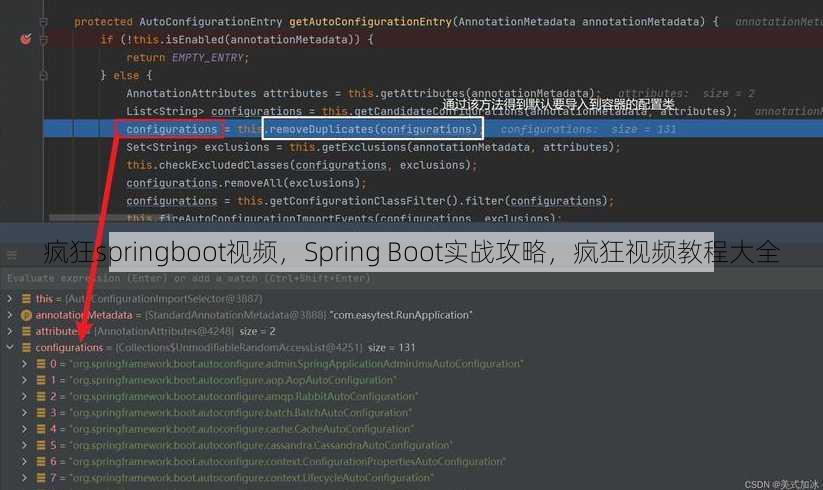Expand configurations element 4

click(x=24, y=429)
